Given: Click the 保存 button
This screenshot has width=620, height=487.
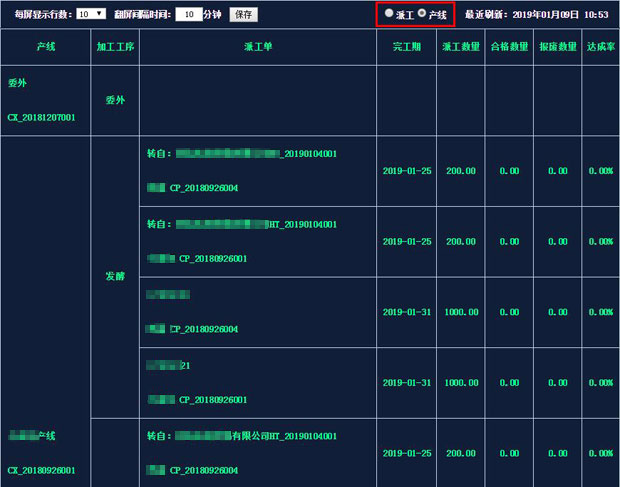Looking at the screenshot, I should coord(244,15).
